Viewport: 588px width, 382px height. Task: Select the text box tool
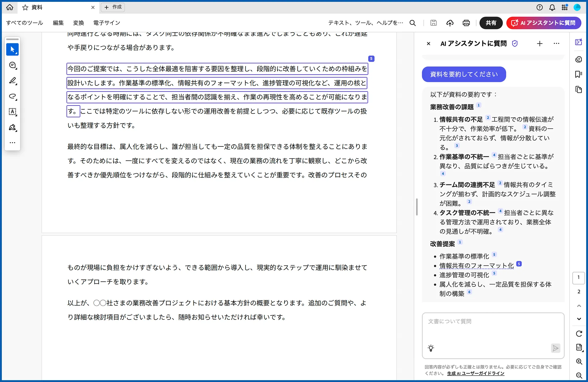click(12, 112)
